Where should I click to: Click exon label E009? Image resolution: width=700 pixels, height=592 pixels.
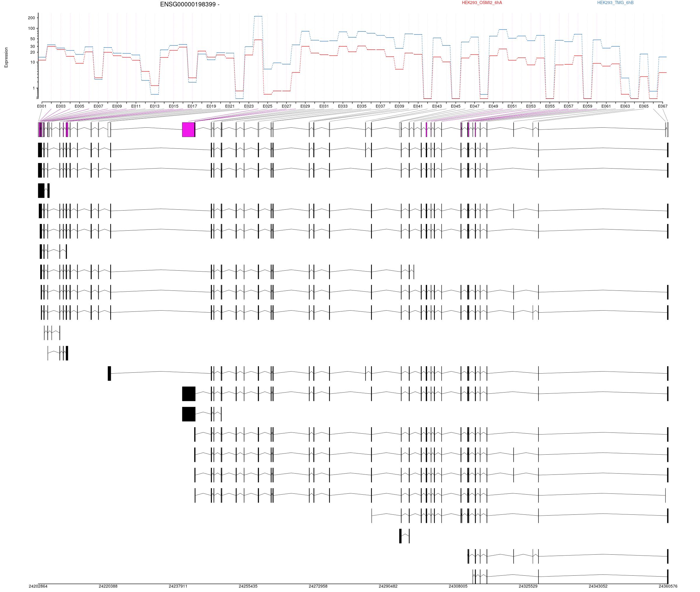[117, 106]
